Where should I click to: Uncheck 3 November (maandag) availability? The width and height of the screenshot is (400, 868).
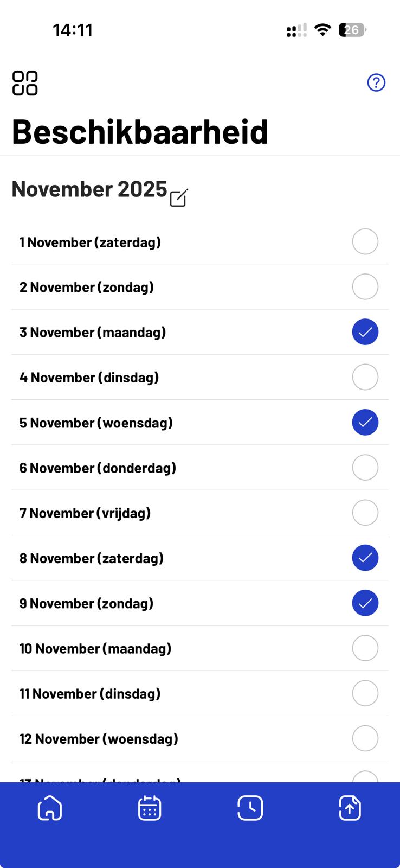(365, 332)
